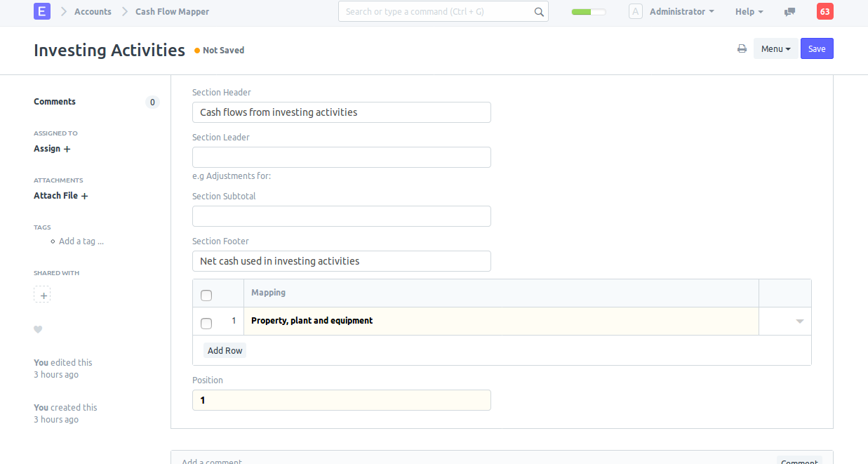Toggle the select-all checkbox in Mapping header

coord(206,296)
